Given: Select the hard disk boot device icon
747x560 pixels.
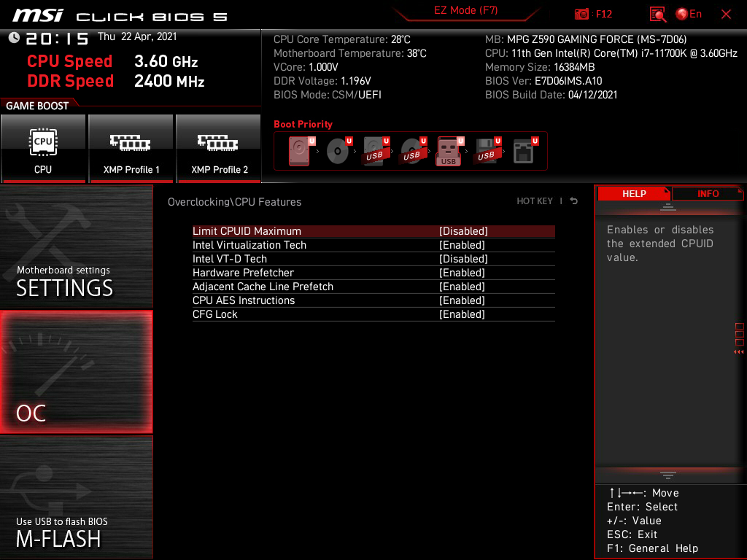Looking at the screenshot, I should pyautogui.click(x=301, y=151).
